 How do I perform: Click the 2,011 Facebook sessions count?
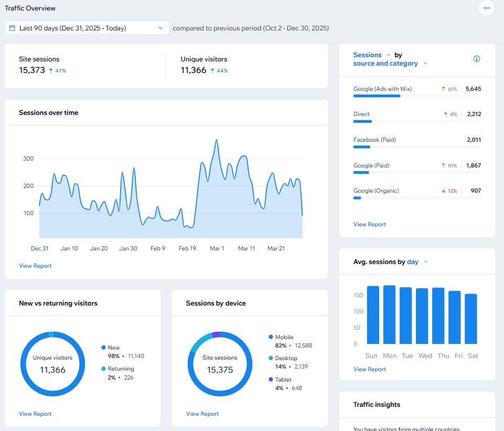(474, 140)
